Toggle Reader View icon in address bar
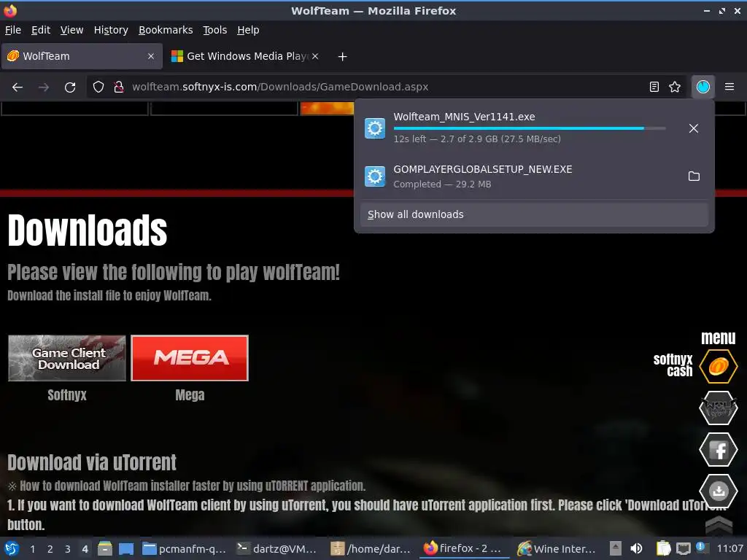747x560 pixels. [x=654, y=87]
